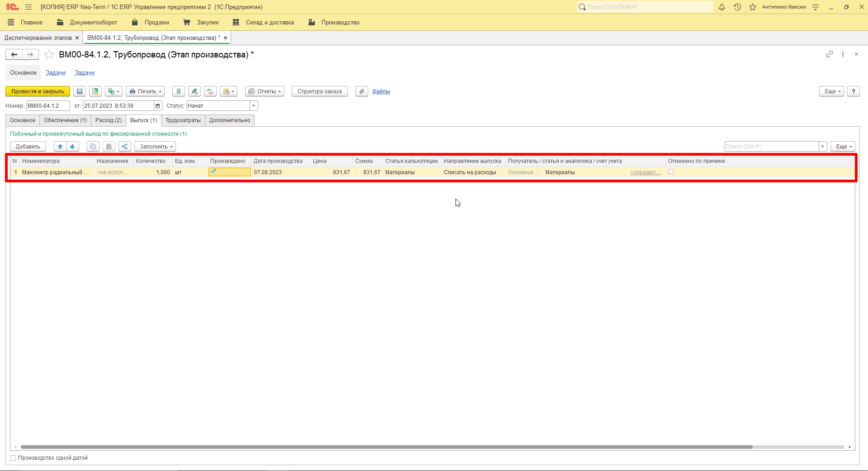Add form to favorites with the star icon

[x=49, y=55]
